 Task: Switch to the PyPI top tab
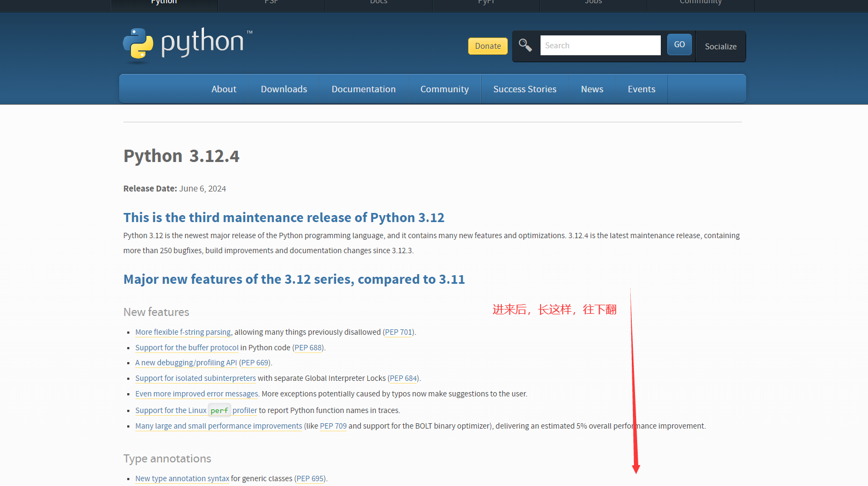pyautogui.click(x=486, y=4)
